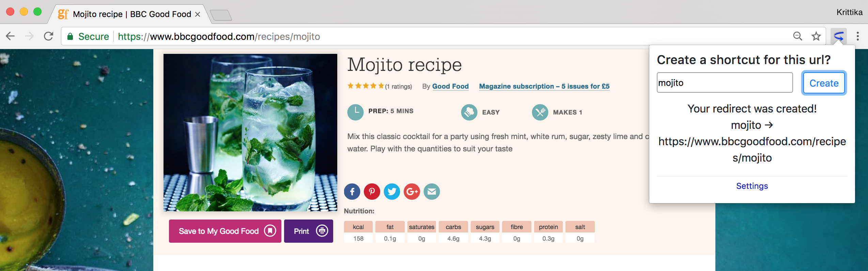This screenshot has width=868, height=271.
Task: Click the Facebook share icon
Action: coord(352,192)
